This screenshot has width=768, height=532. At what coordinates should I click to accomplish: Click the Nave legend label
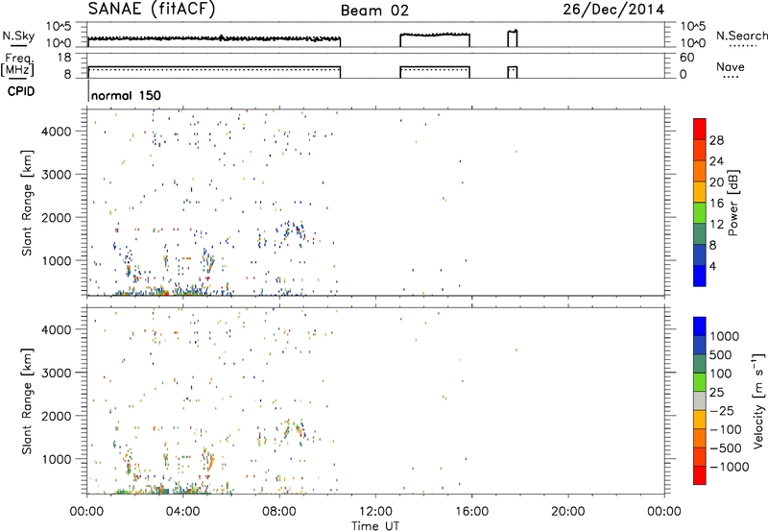click(x=731, y=66)
